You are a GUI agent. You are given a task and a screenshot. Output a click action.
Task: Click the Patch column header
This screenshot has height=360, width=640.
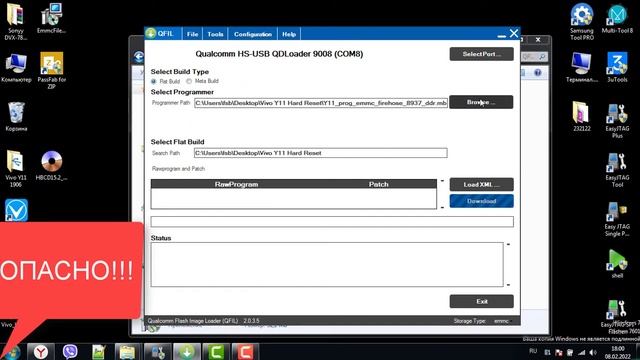coord(378,184)
